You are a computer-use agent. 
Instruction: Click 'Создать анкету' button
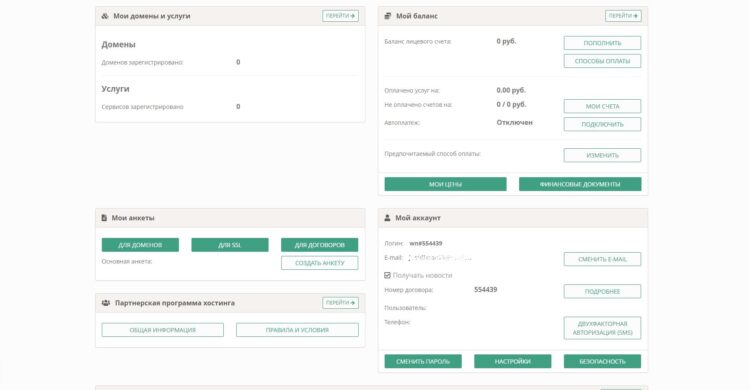click(320, 263)
